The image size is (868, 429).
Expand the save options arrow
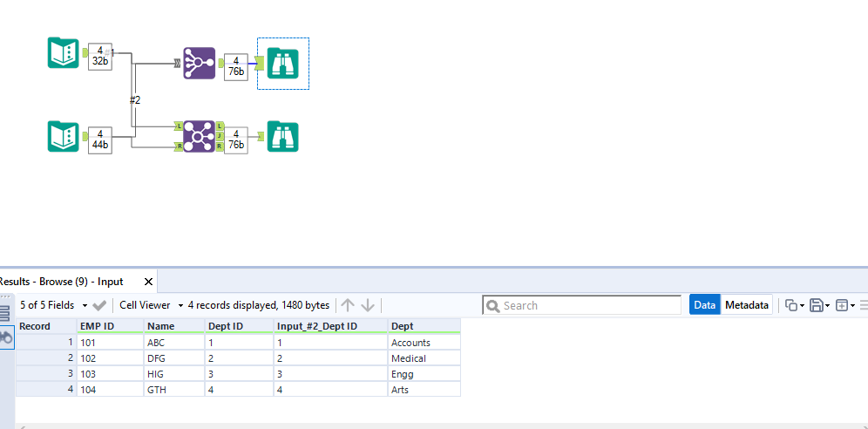(827, 305)
